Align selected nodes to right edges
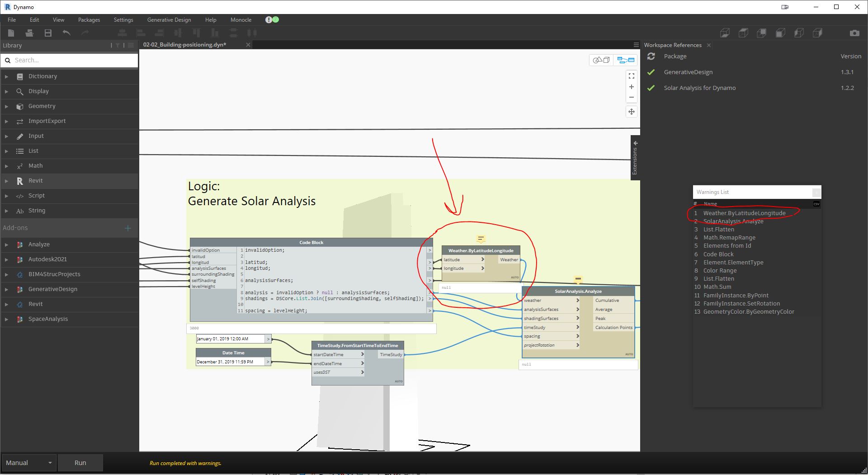The image size is (868, 475). [x=159, y=33]
